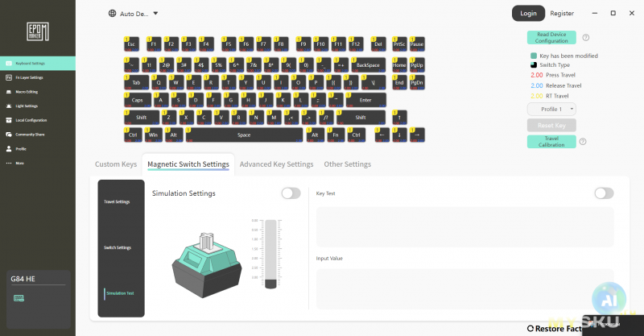Select the Enter key on the keyboard layout

point(365,100)
